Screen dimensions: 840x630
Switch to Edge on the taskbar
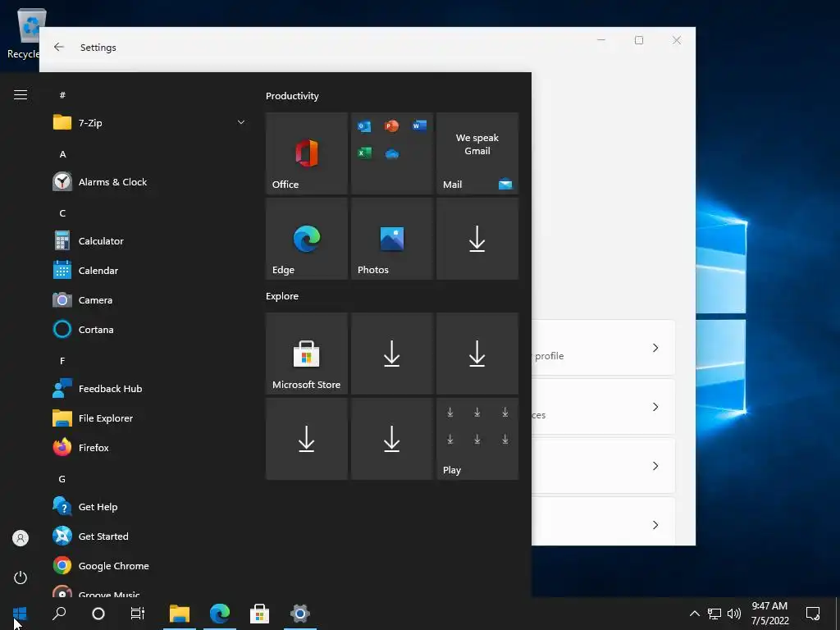[x=220, y=614]
